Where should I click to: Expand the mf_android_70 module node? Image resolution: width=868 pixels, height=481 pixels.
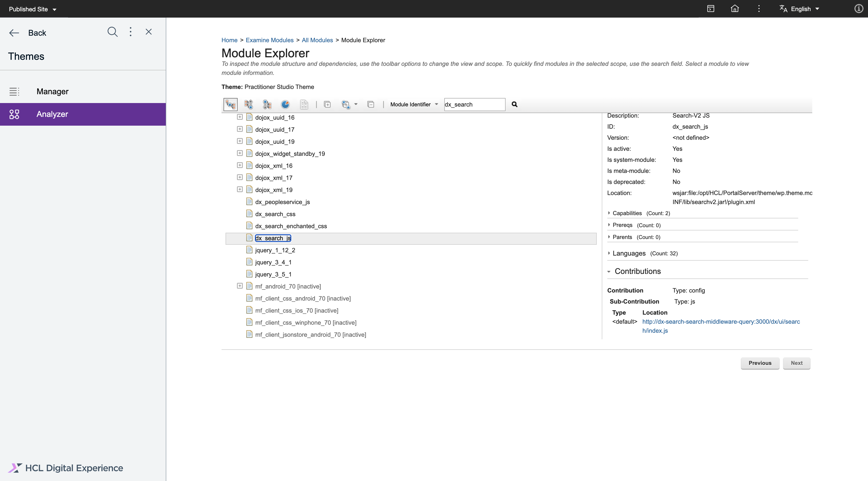[240, 285]
